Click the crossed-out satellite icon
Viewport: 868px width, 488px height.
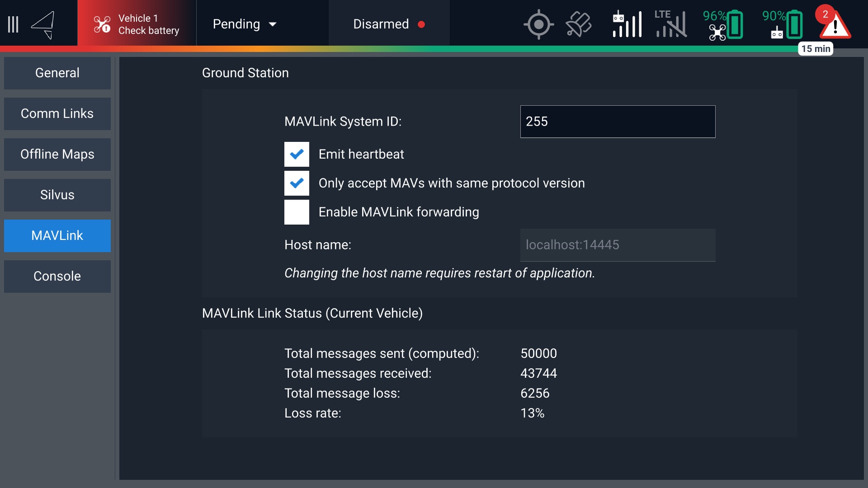click(x=578, y=24)
